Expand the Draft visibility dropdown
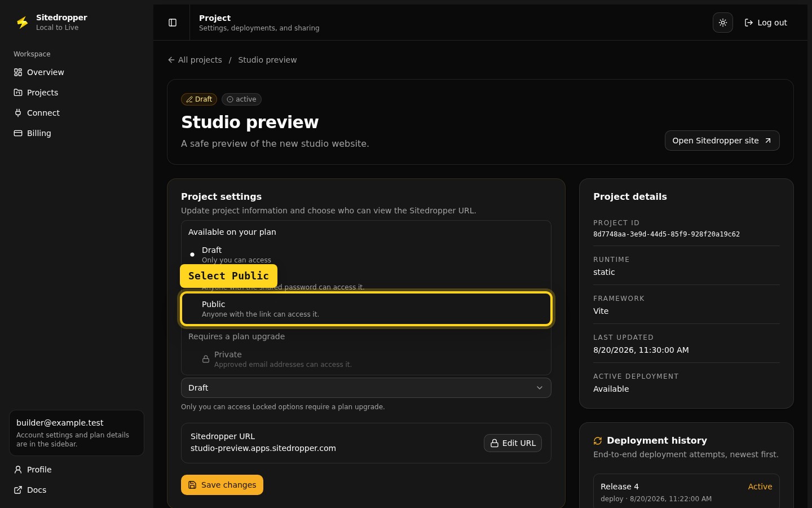Viewport: 812px width, 508px height. (366, 388)
